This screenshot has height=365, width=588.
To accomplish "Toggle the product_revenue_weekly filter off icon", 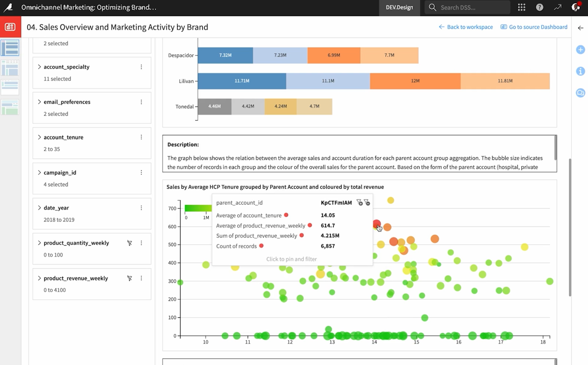I will pyautogui.click(x=129, y=278).
